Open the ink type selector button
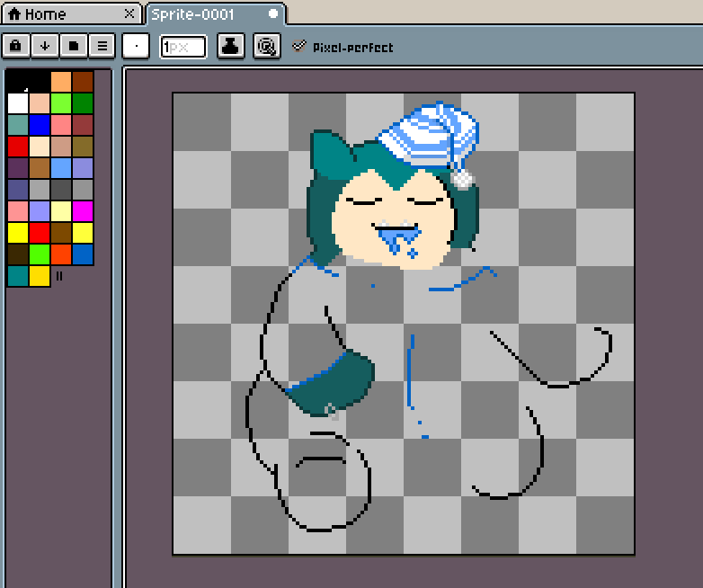This screenshot has height=588, width=703. tap(231, 46)
